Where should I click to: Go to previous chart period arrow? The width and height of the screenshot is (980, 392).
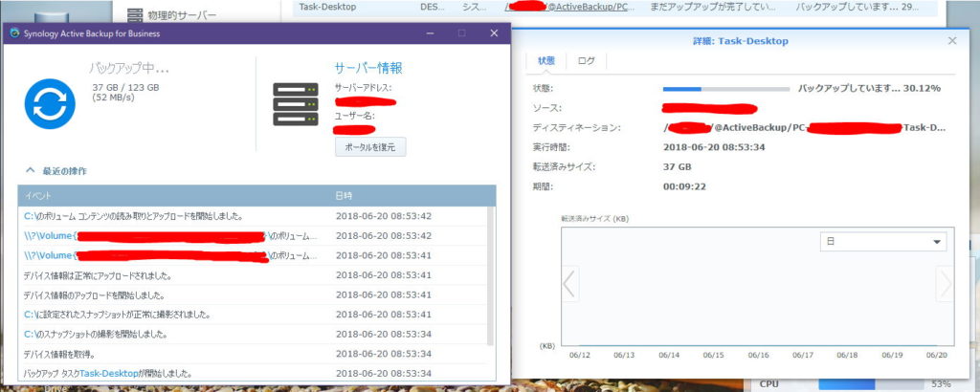[x=570, y=284]
